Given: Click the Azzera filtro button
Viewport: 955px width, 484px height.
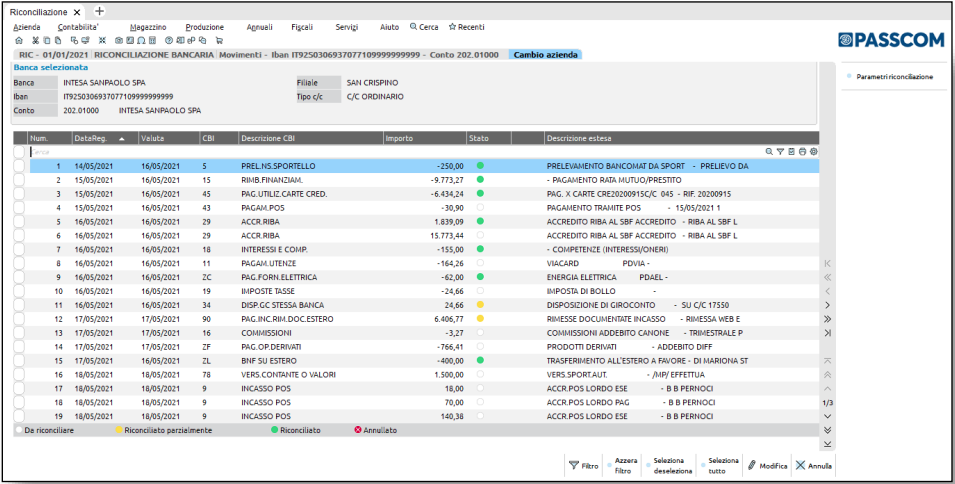Looking at the screenshot, I should click(x=621, y=466).
